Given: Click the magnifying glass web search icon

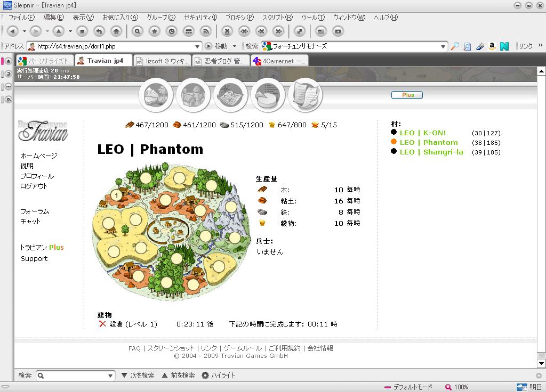Looking at the screenshot, I should [455, 46].
